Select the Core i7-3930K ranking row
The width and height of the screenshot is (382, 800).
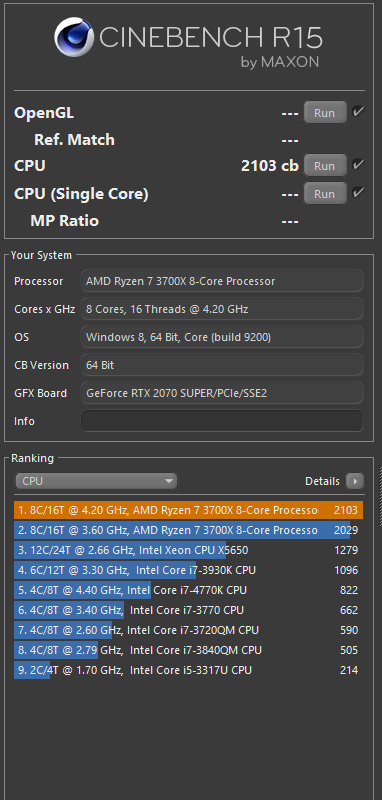[188, 570]
